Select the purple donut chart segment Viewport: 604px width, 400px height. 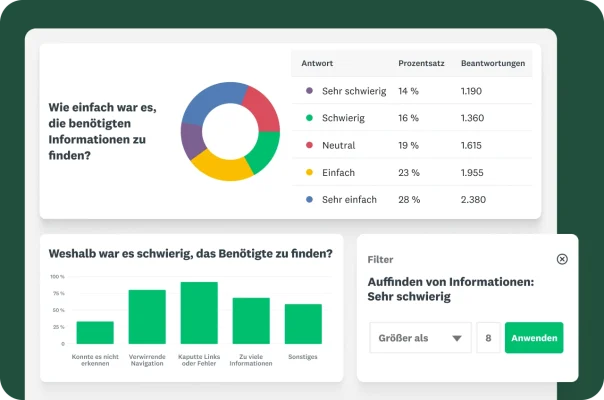pos(191,141)
